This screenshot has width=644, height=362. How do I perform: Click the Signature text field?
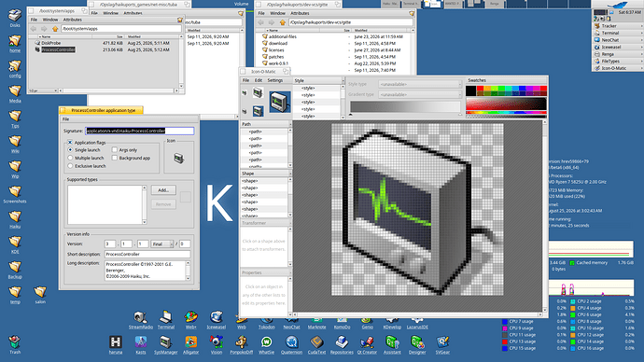click(x=140, y=131)
